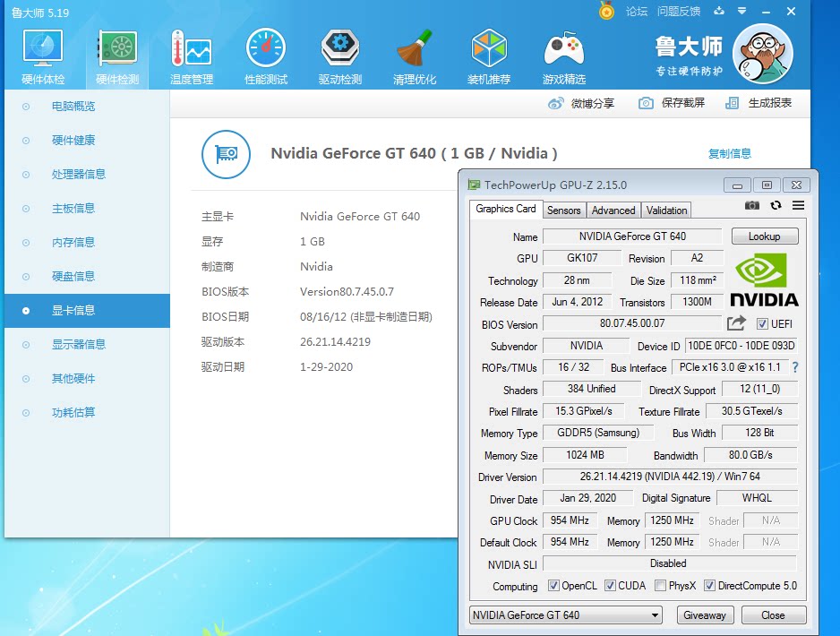Open 装机推荐 cube icon
The width and height of the screenshot is (840, 636).
[x=489, y=56]
